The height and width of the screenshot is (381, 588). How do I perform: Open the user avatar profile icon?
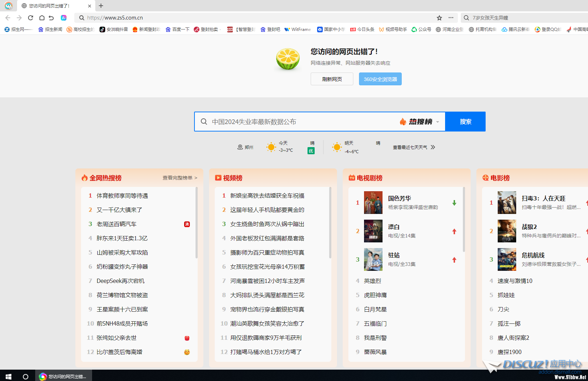(x=9, y=6)
